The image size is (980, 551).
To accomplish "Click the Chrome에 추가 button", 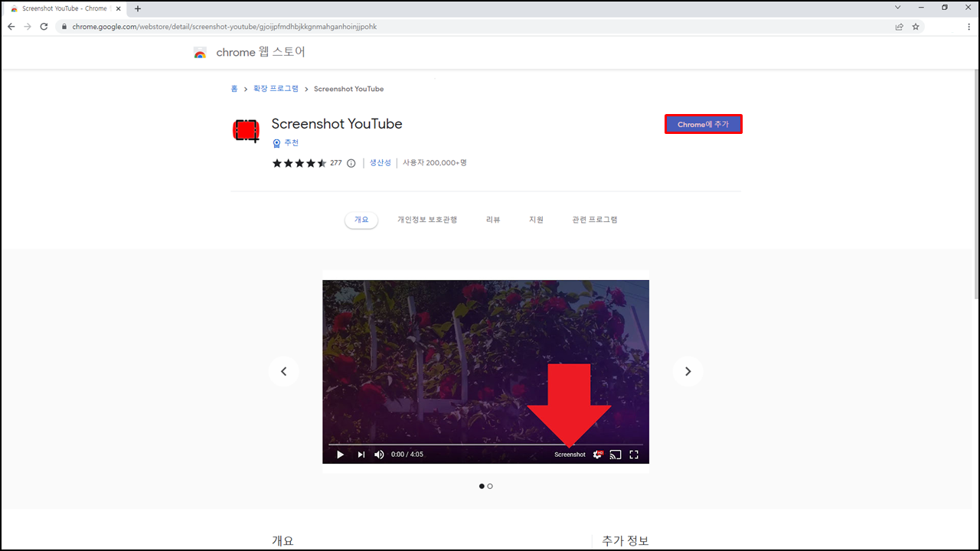I will point(703,124).
